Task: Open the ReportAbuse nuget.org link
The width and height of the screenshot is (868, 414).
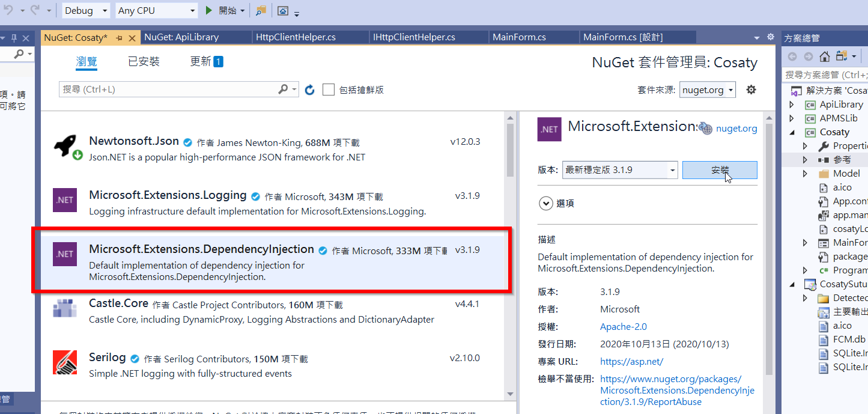Action: pos(677,391)
